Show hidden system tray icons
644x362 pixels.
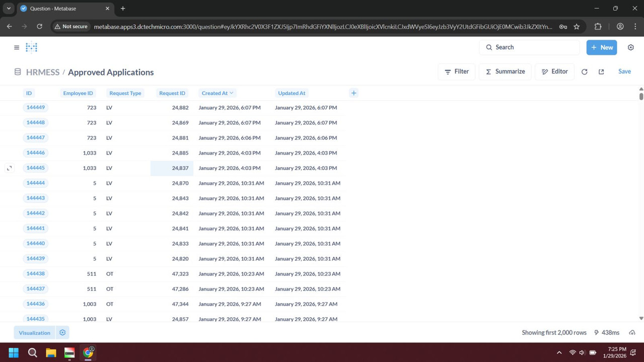559,352
